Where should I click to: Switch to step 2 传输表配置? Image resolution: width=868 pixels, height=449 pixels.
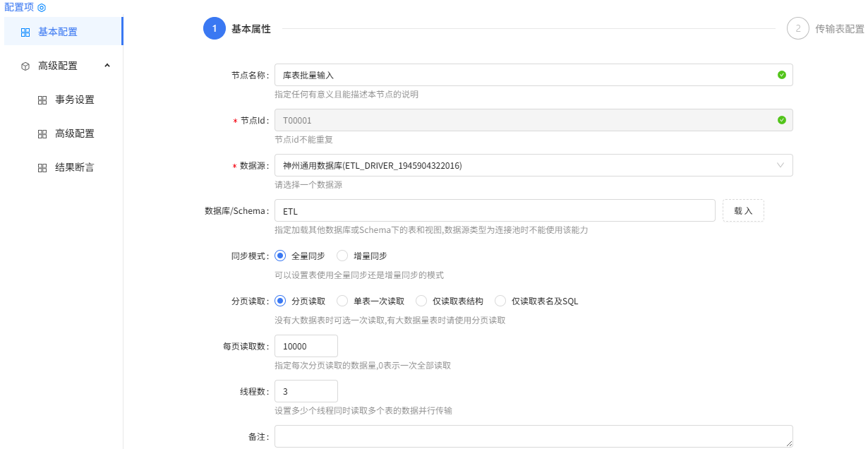[798, 28]
